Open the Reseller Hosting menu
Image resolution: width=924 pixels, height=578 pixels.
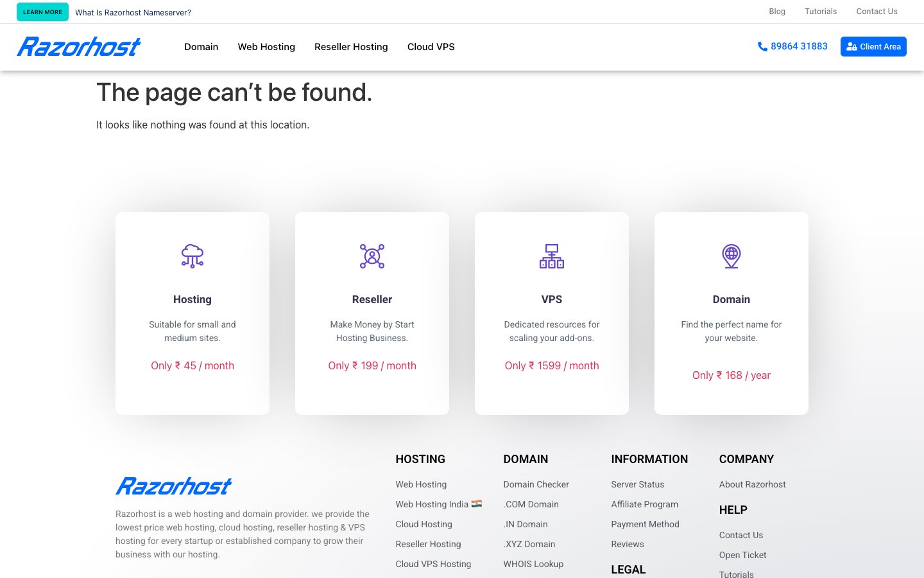tap(351, 47)
